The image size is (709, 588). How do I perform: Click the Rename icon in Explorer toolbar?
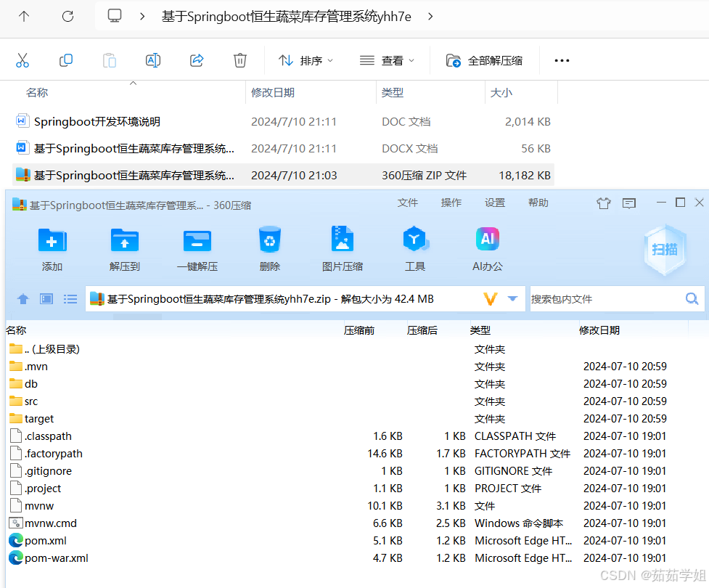pos(153,60)
